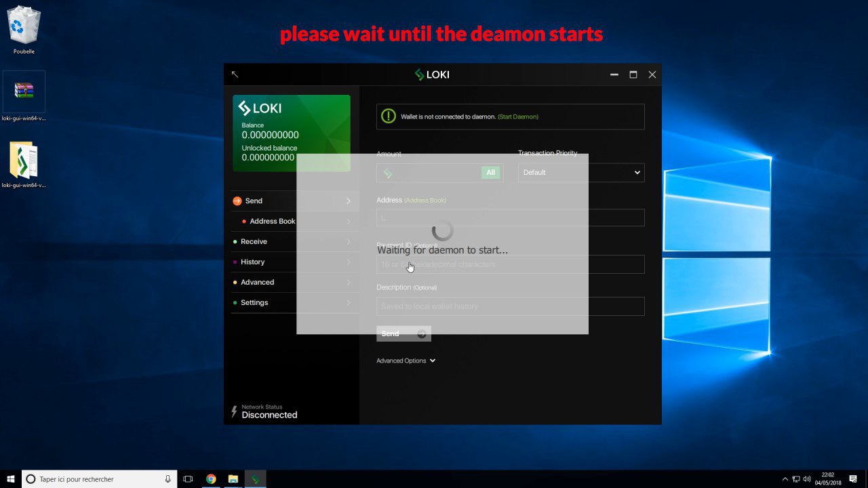Click the Loki logo in the title bar

[432, 75]
